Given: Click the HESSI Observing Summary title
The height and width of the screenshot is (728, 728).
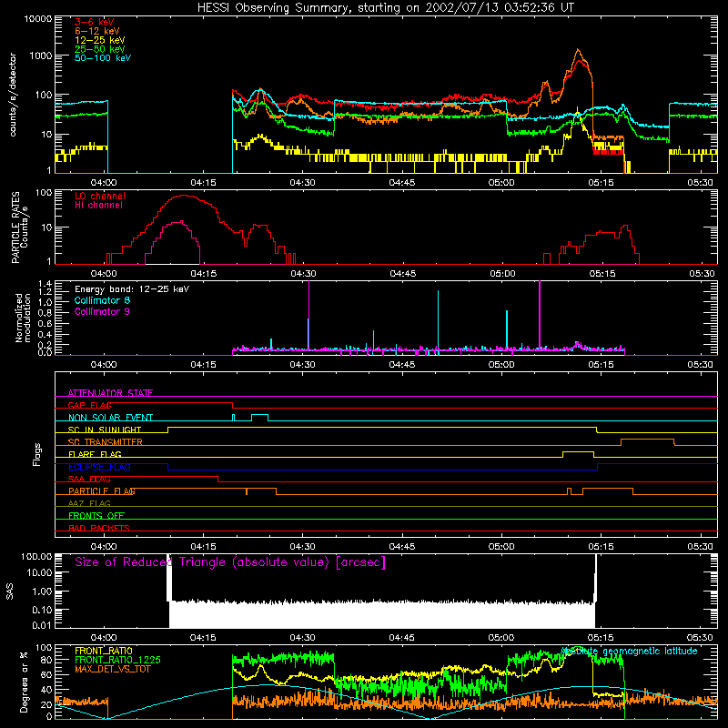Looking at the screenshot, I should [x=386, y=8].
